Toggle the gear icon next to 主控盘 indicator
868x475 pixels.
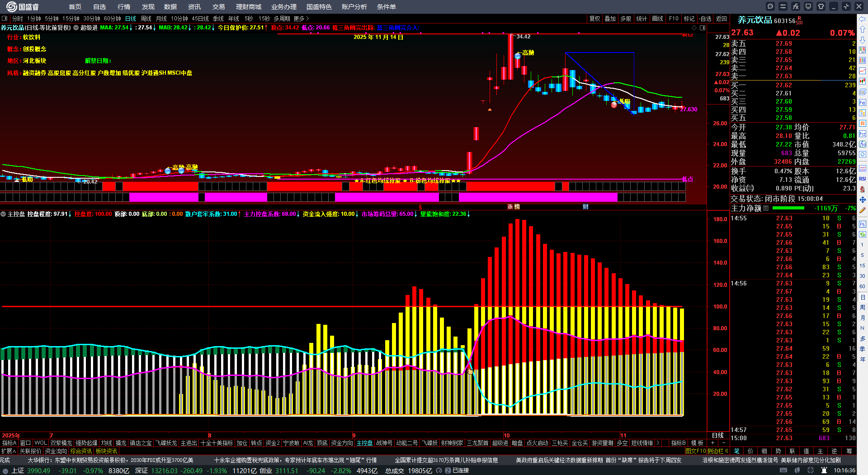point(3,214)
